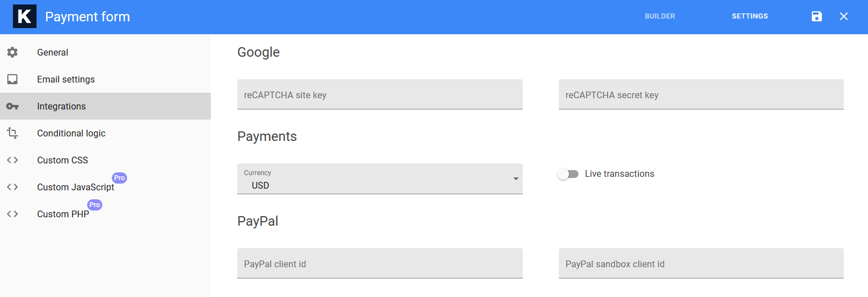
Task: Switch to the Settings tab
Action: click(x=750, y=16)
